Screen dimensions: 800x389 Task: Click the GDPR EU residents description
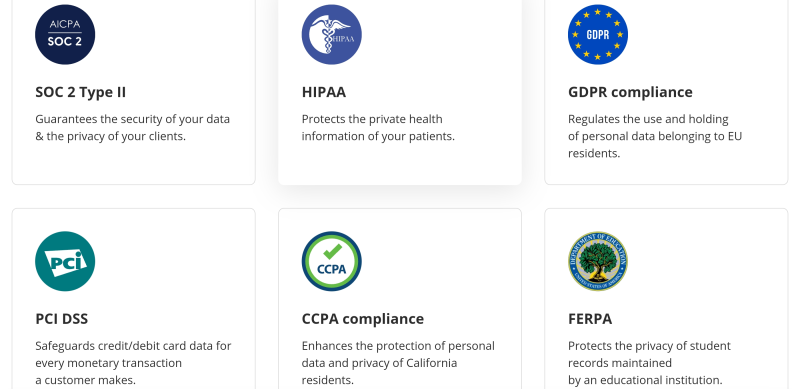click(x=655, y=136)
